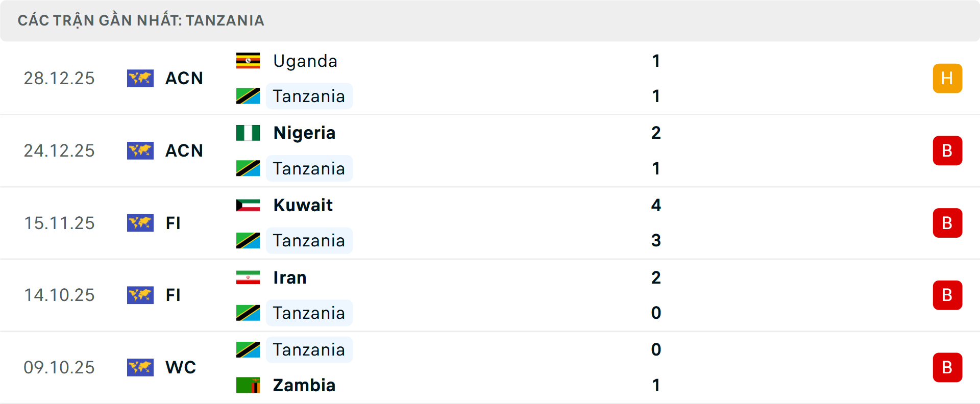Click the Nigeria flag icon
The width and height of the screenshot is (980, 404).
[x=248, y=132]
